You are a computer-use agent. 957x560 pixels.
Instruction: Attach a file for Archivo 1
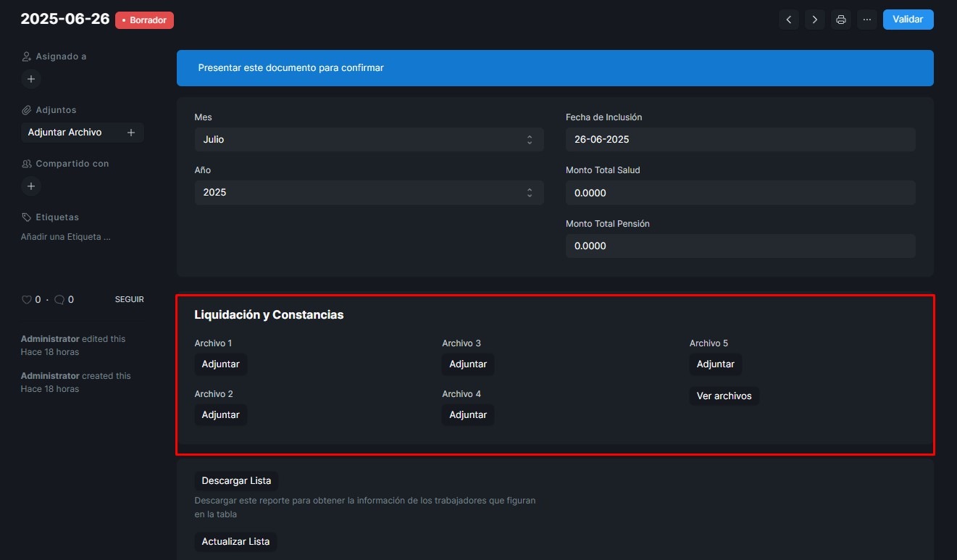[x=220, y=364]
